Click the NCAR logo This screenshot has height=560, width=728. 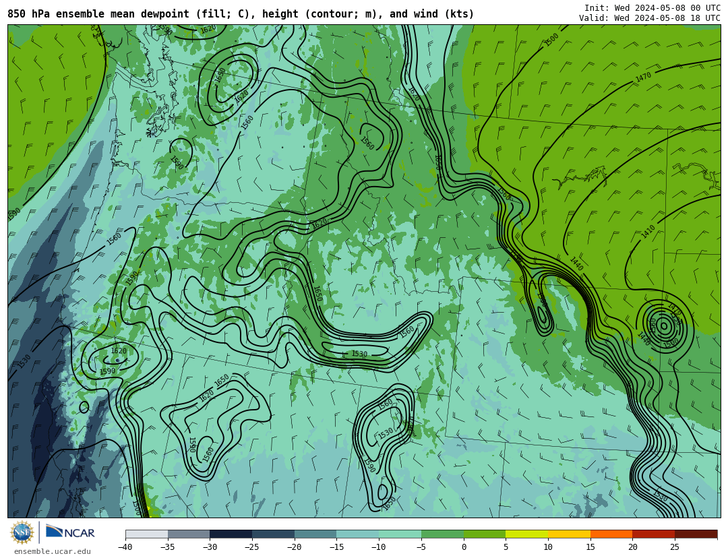71,532
